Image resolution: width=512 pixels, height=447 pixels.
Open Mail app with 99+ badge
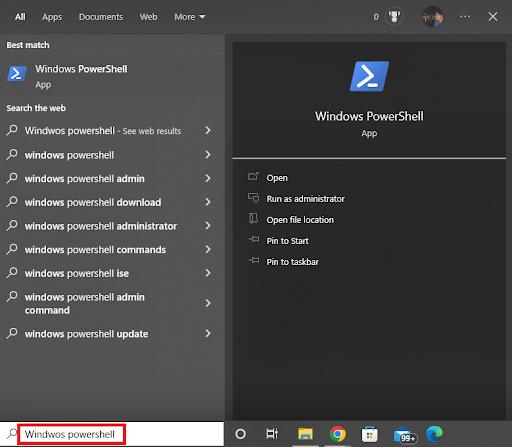pyautogui.click(x=405, y=435)
